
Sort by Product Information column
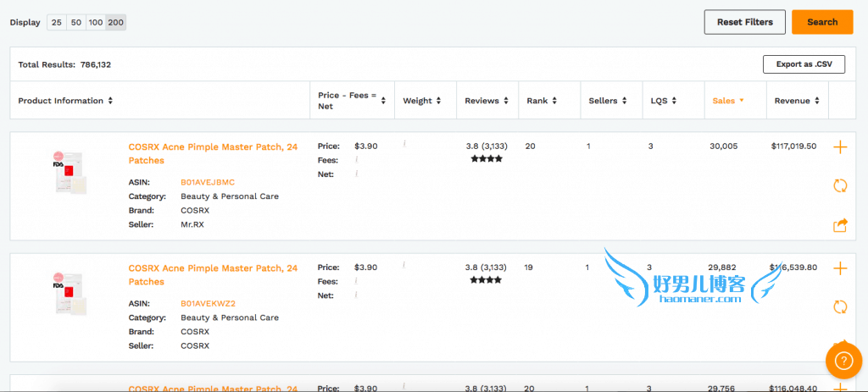(65, 101)
